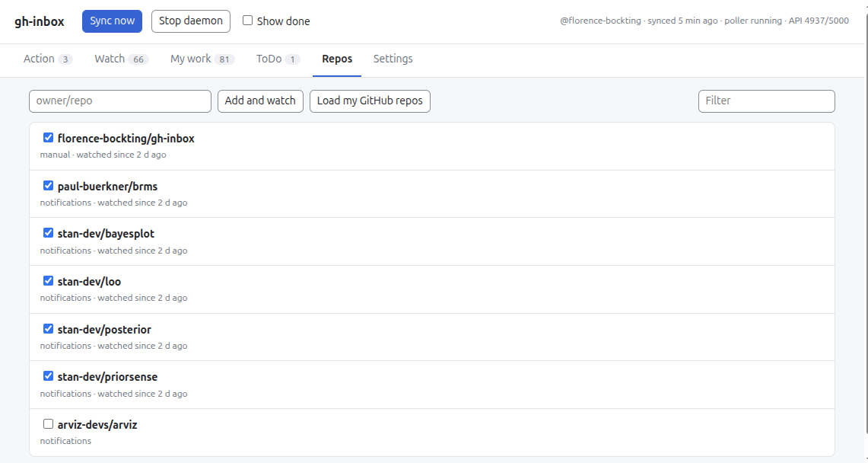Toggle stan-dev/bayesplot checkbox
This screenshot has height=463, width=868.
[48, 232]
